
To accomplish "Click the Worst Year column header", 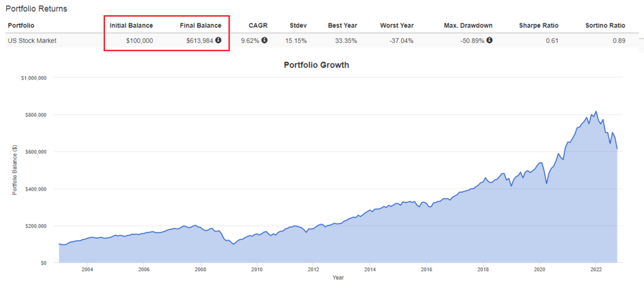I will coord(397,26).
